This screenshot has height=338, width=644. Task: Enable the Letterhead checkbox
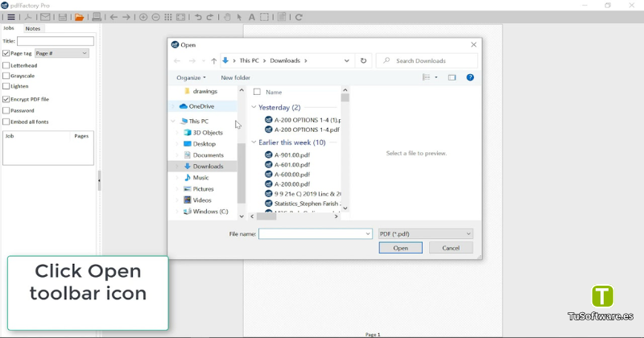point(6,65)
